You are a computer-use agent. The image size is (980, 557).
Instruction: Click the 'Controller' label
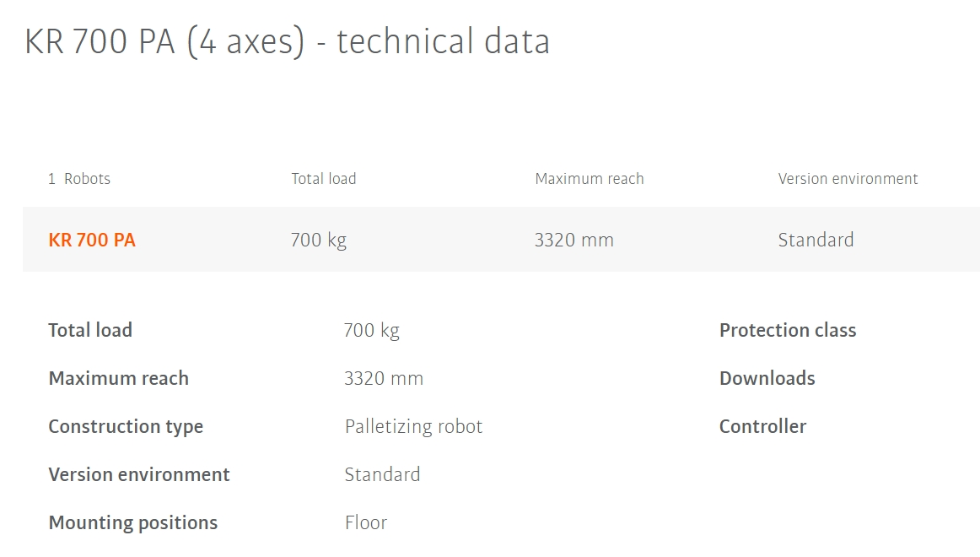coord(762,426)
